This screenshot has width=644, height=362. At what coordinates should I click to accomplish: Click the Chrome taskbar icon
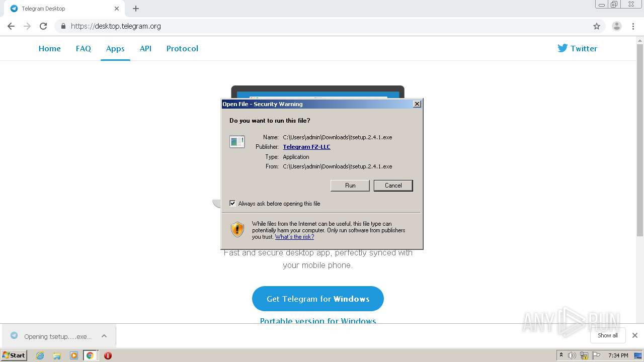pyautogui.click(x=90, y=355)
